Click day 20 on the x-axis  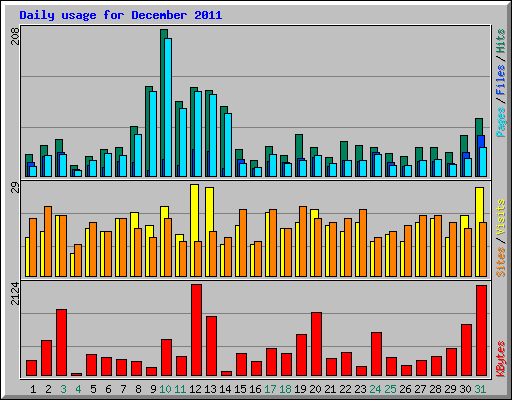(315, 389)
